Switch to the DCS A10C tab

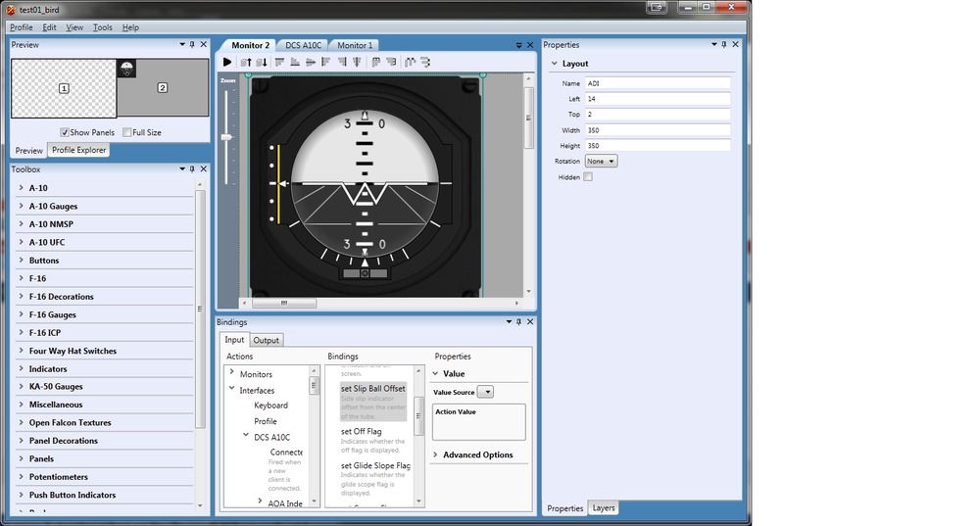click(x=303, y=45)
